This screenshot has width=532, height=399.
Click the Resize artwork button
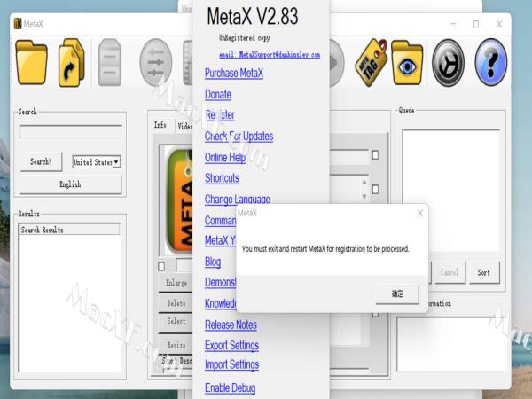click(x=176, y=345)
